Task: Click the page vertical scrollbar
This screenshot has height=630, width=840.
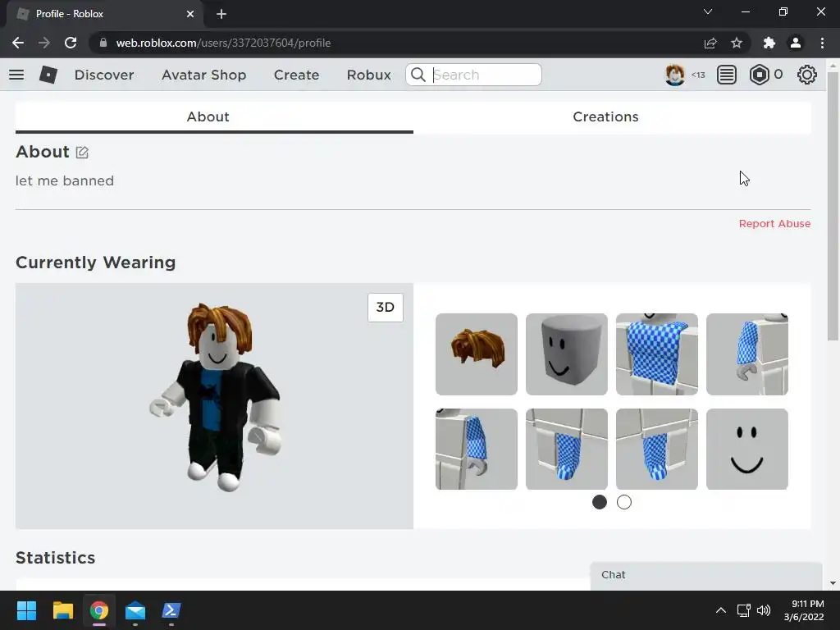Action: point(833,206)
